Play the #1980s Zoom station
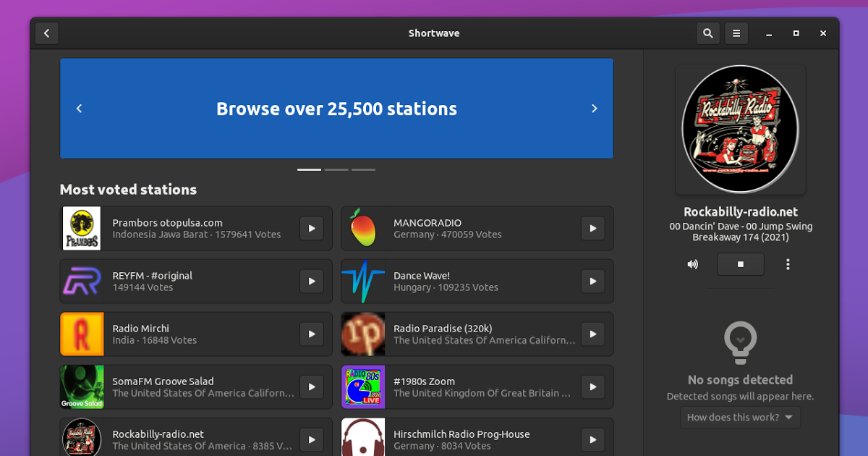The width and height of the screenshot is (868, 456). 593,387
